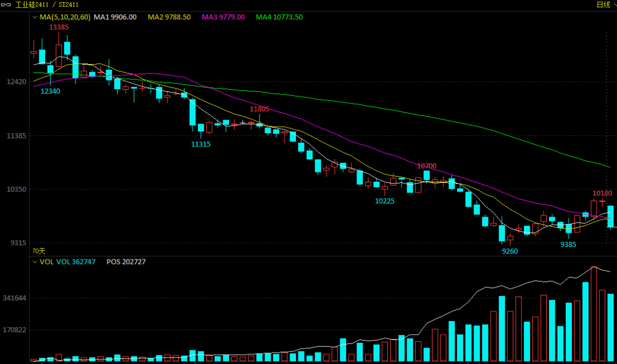
Task: Select the MA4 10773.50 legend value
Action: [279, 17]
